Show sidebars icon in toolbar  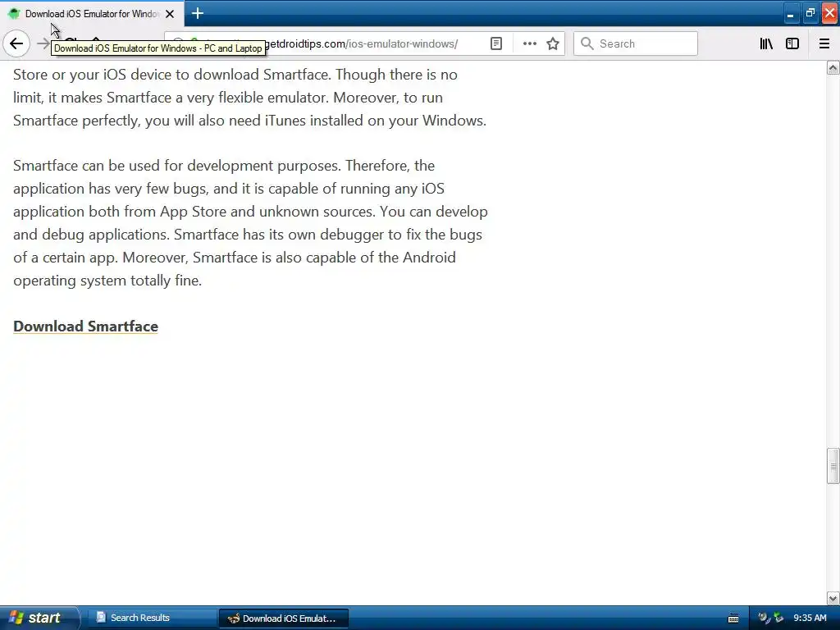(792, 43)
